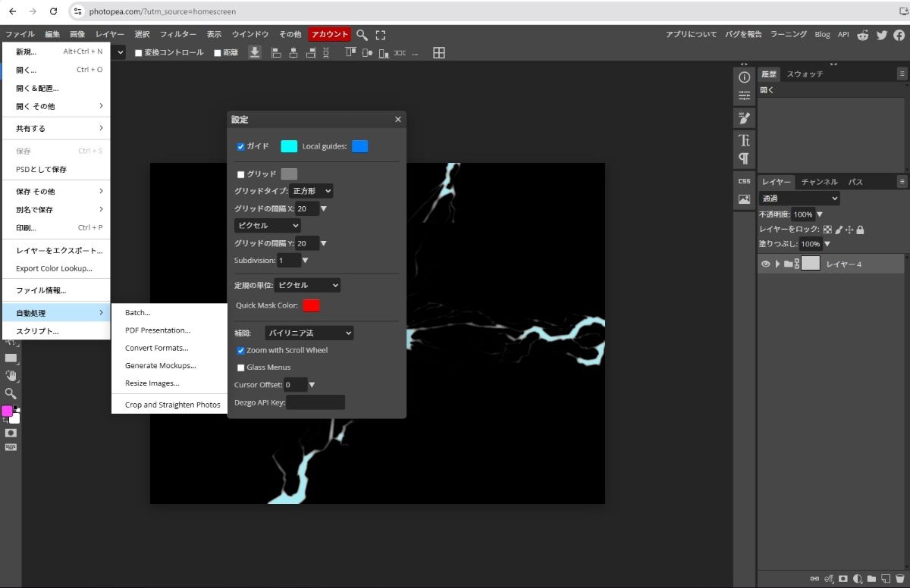Switch to the チャンネル tab
The height and width of the screenshot is (588, 910).
(x=819, y=182)
